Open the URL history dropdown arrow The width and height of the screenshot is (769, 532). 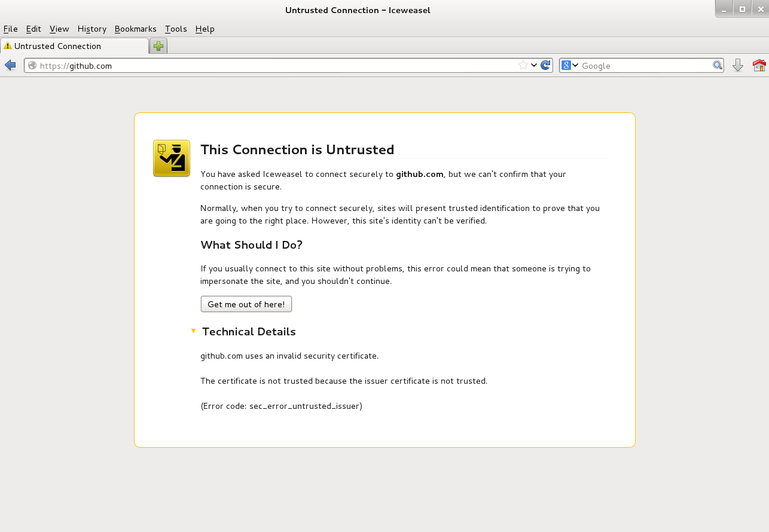534,65
